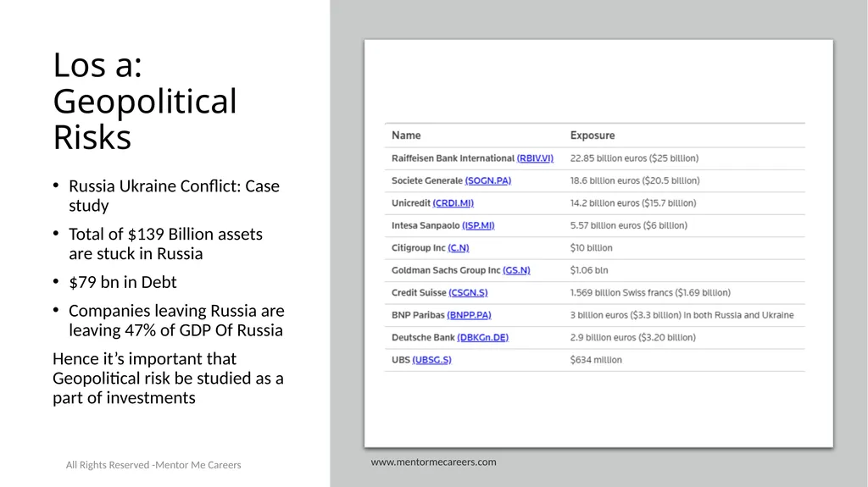Click the '$634 million' exposure cell
This screenshot has width=868, height=487.
pyautogui.click(x=596, y=360)
